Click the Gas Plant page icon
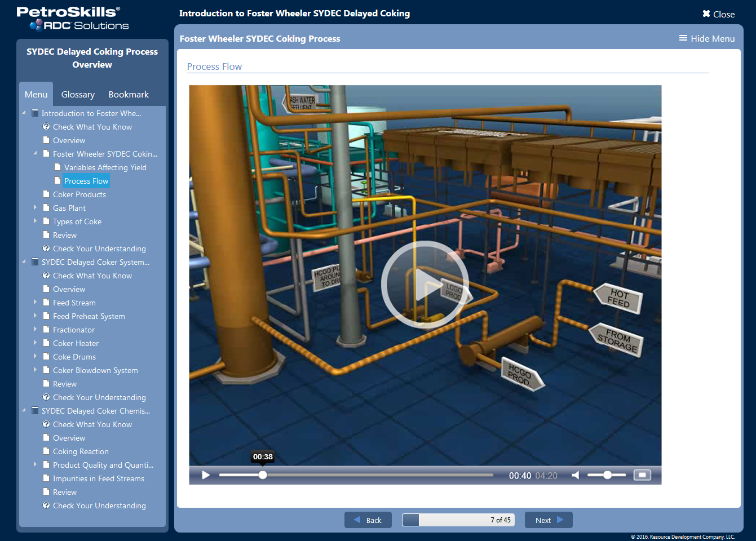The width and height of the screenshot is (756, 541). coord(46,207)
